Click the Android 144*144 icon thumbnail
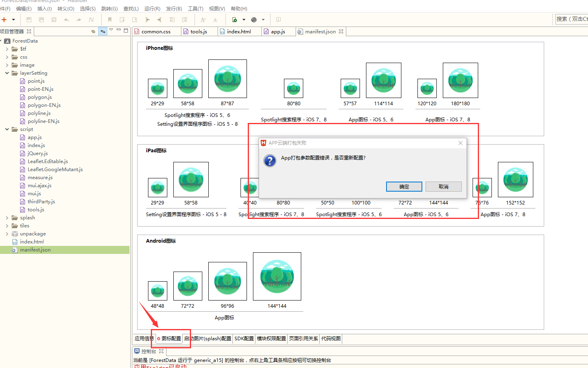 277,276
